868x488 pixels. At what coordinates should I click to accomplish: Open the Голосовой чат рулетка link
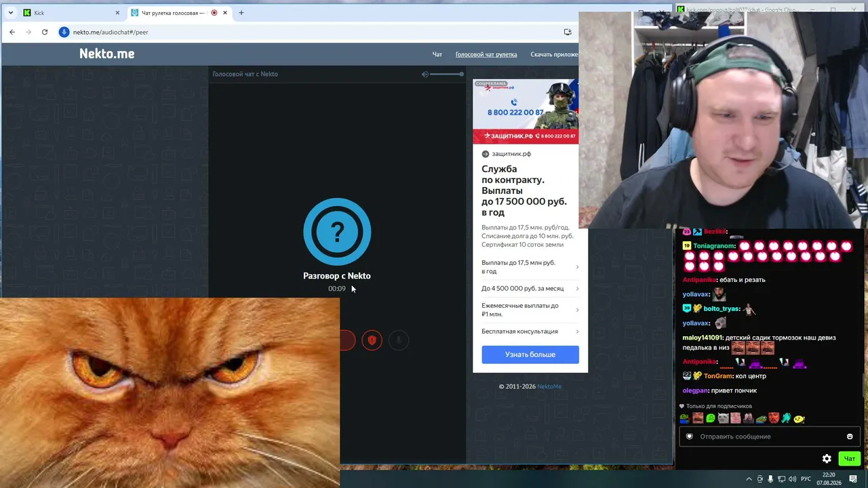[486, 54]
